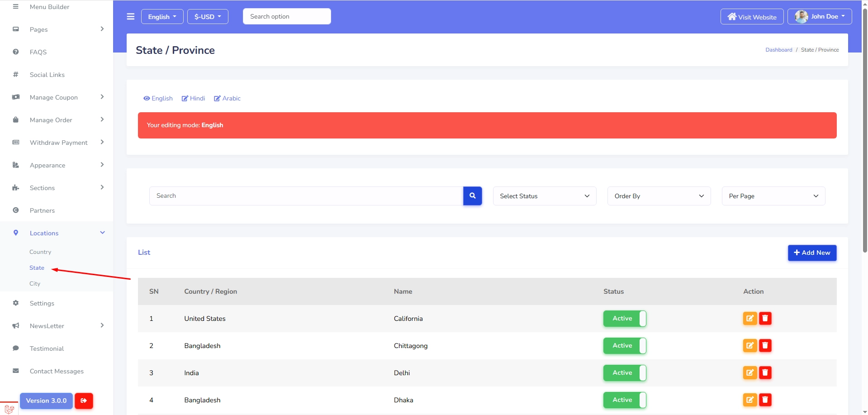Toggle Active status for Delhi

click(x=625, y=373)
